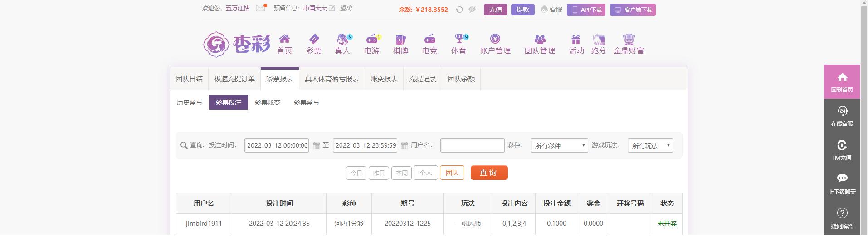
Task: Click the 投注金额 column header
Action: 557,204
